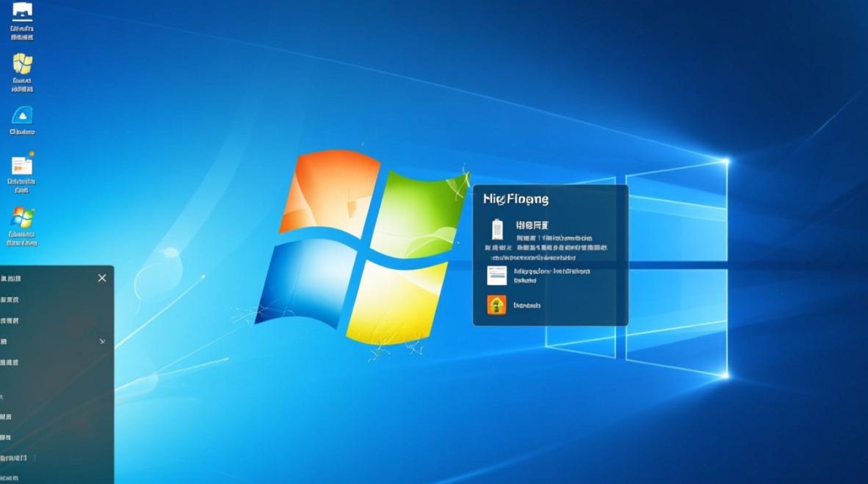Open the colorful Windows flag desktop shortcut

click(x=22, y=217)
